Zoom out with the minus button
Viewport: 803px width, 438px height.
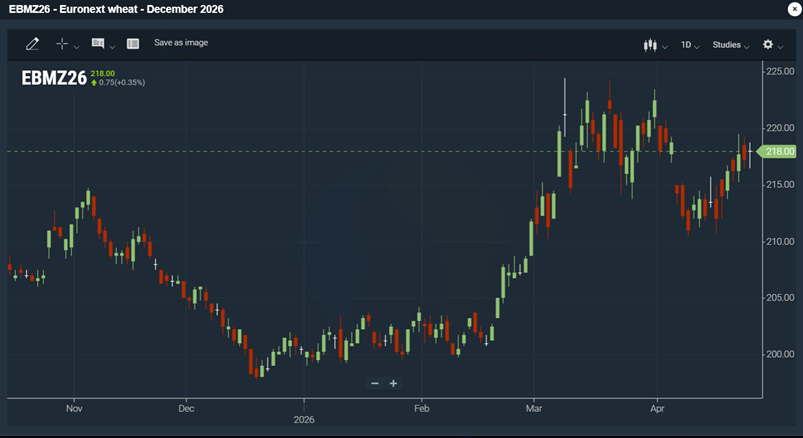pos(375,383)
